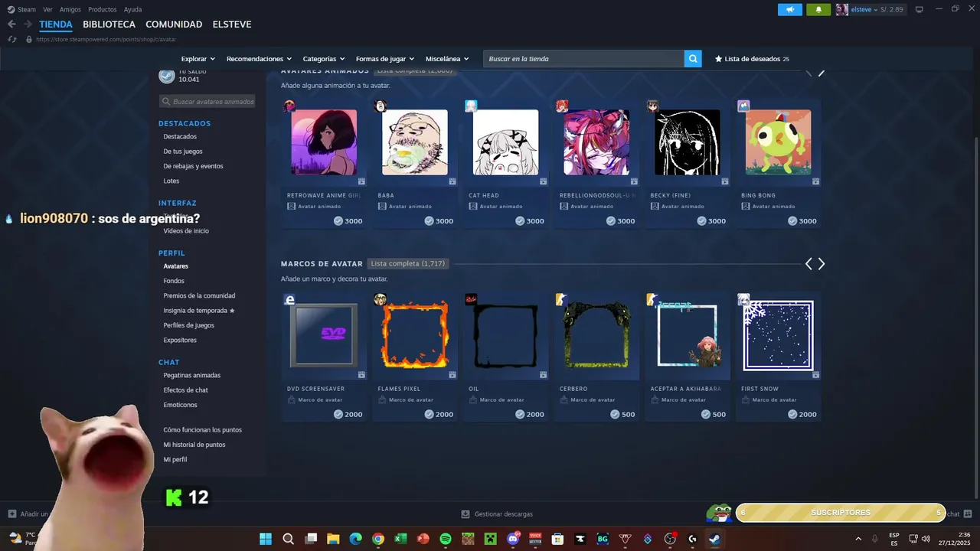Screen dimensions: 980x551
Task: Expand the Formas de jugar dropdown
Action: [385, 59]
